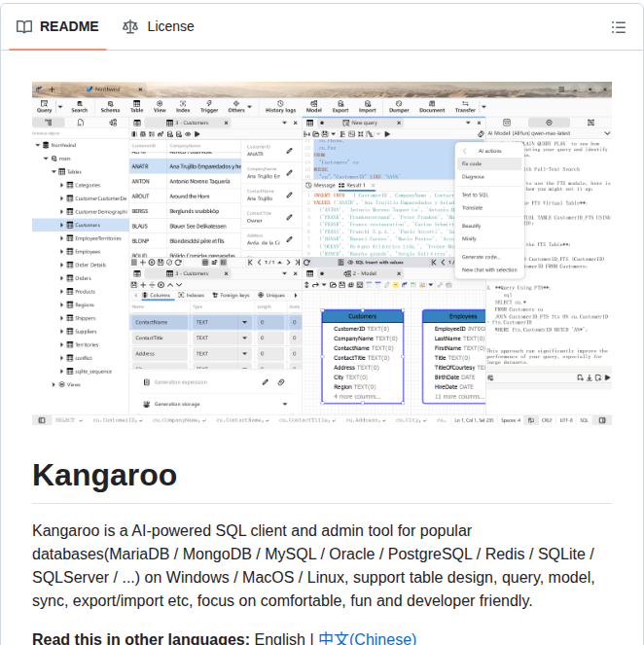Open the TEXT type dropdown for ContactName
Screen dimensions: 644x645
[x=245, y=322]
